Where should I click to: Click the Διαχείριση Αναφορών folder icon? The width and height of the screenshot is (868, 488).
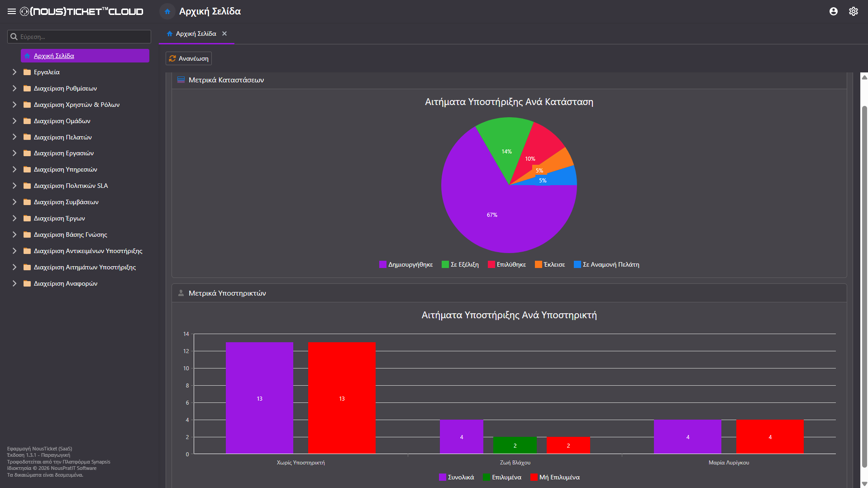click(x=27, y=283)
